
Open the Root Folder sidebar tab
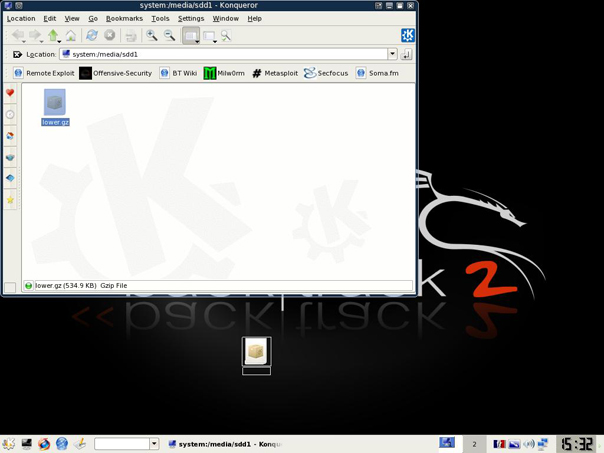pos(10,178)
